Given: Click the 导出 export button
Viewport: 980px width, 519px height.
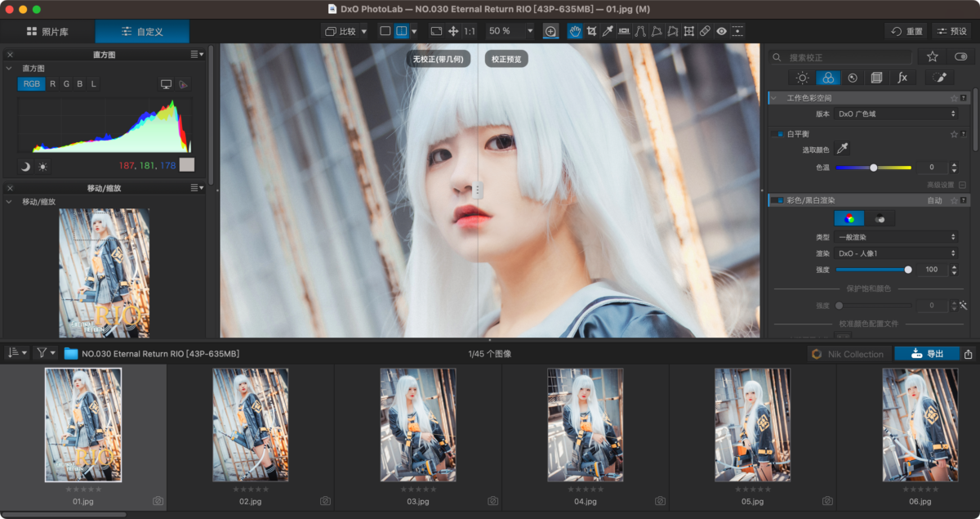Looking at the screenshot, I should (x=927, y=354).
